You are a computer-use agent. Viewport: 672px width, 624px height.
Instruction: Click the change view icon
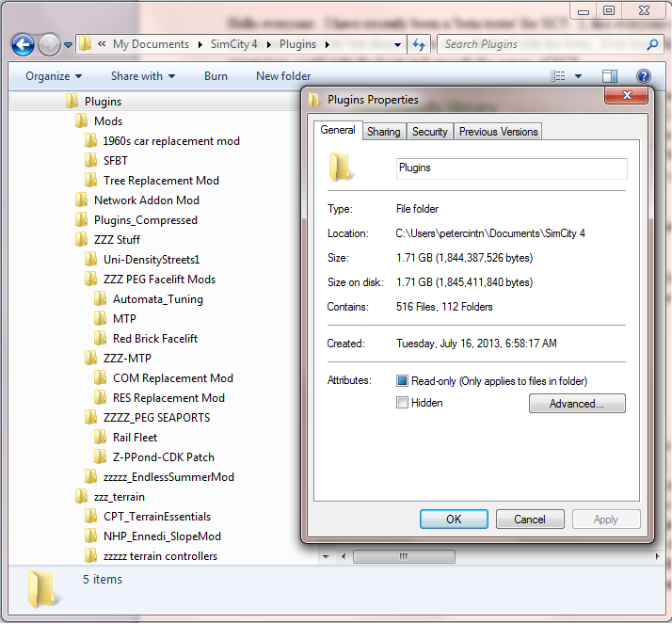point(557,76)
